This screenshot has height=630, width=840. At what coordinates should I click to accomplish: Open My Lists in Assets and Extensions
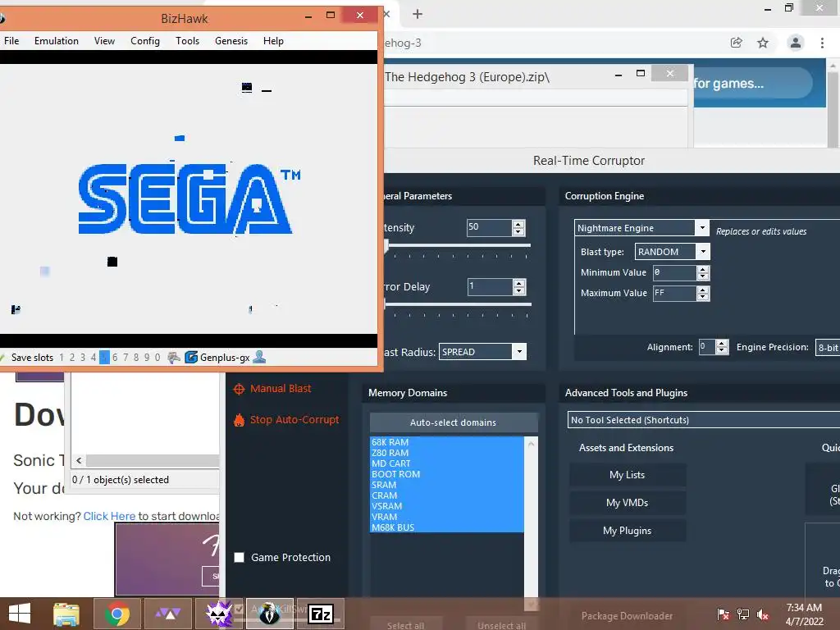[x=628, y=475]
